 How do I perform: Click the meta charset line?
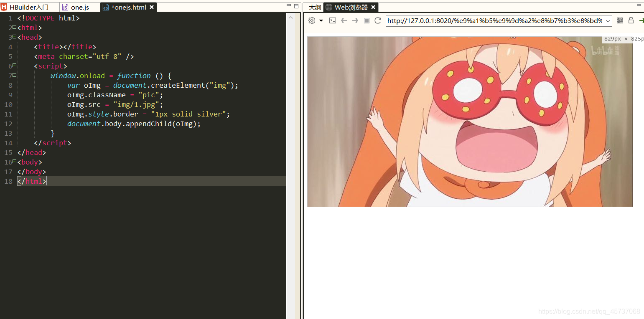(84, 56)
